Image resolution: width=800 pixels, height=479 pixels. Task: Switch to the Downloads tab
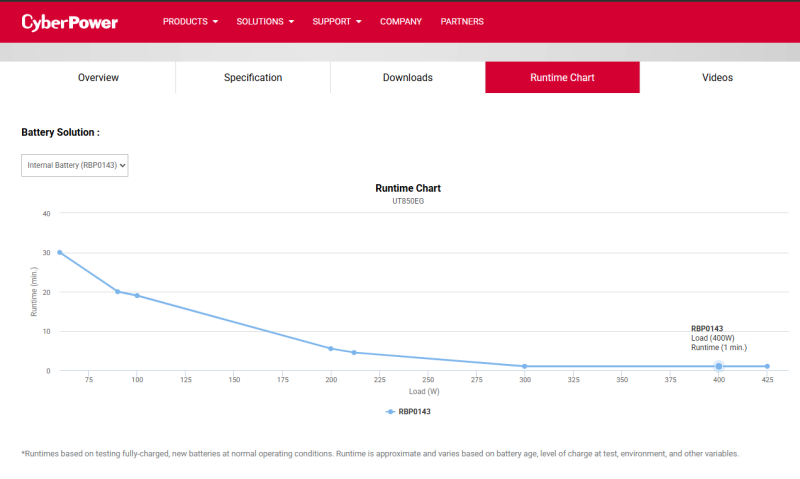coord(408,78)
